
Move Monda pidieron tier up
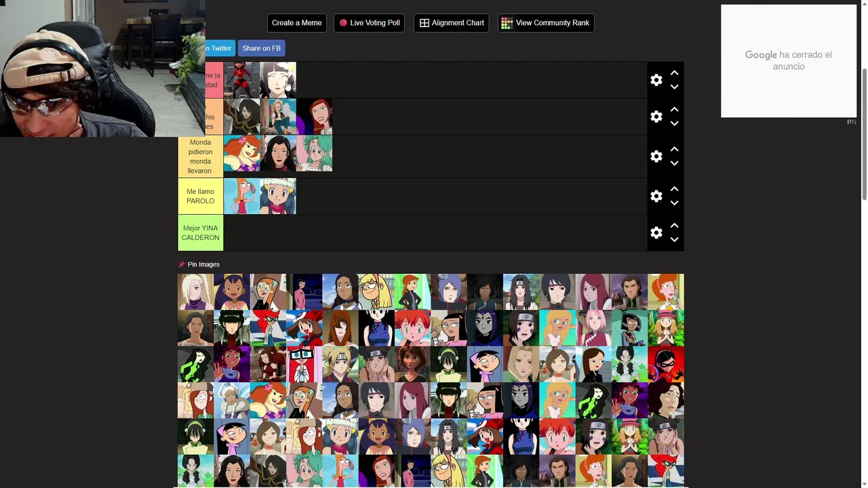click(x=674, y=148)
